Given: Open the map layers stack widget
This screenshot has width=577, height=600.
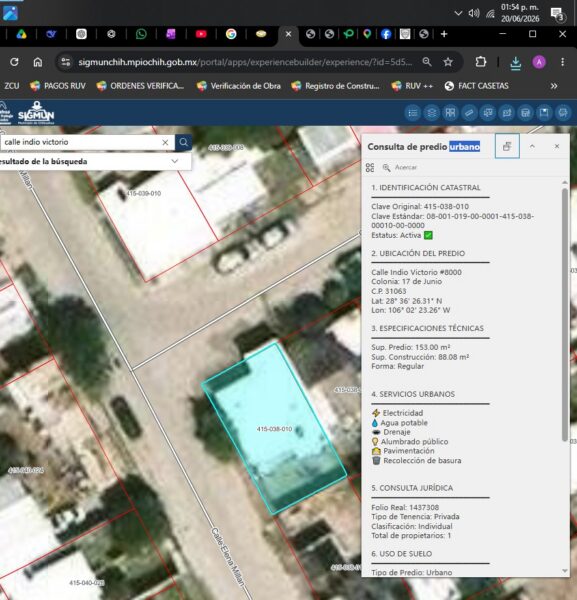Looking at the screenshot, I should (x=432, y=113).
